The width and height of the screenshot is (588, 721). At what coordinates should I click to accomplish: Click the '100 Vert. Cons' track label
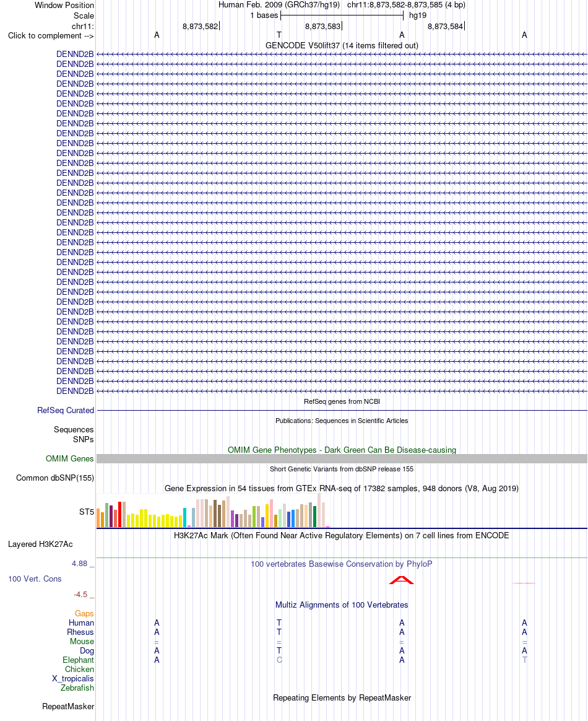coord(35,579)
